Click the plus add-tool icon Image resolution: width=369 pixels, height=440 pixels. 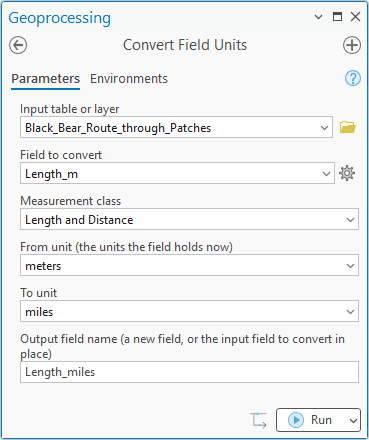[x=352, y=45]
